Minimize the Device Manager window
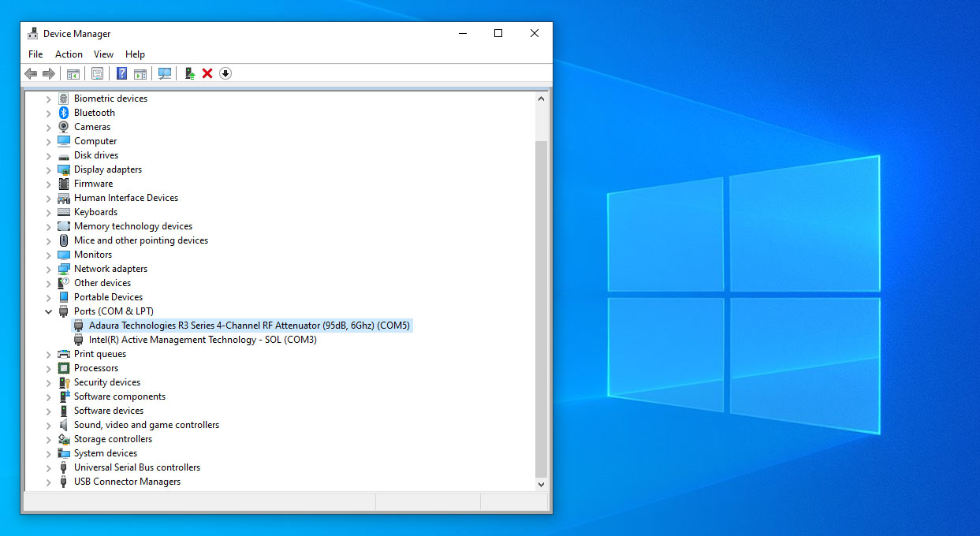This screenshot has height=536, width=980. point(462,34)
